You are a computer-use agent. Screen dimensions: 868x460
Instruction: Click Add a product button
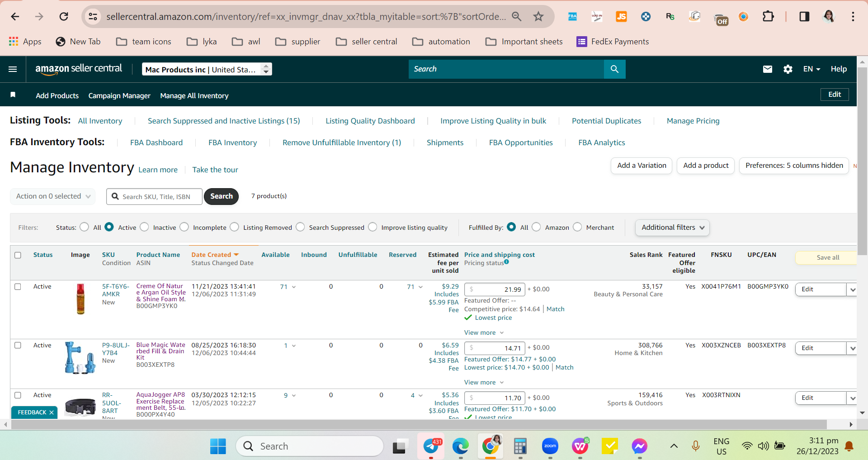point(706,166)
